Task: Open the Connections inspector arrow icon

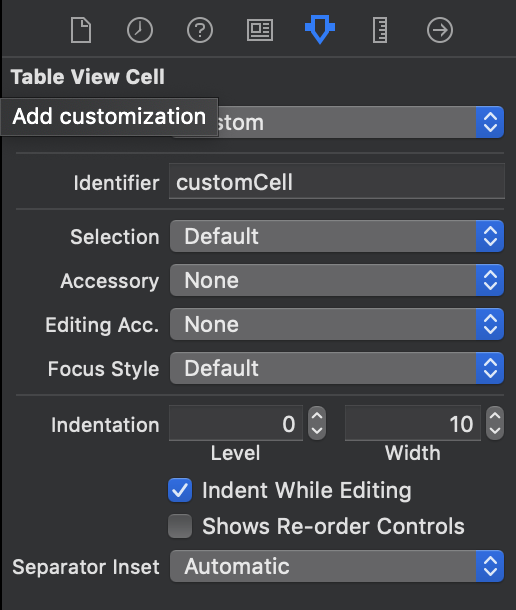Action: (x=440, y=30)
